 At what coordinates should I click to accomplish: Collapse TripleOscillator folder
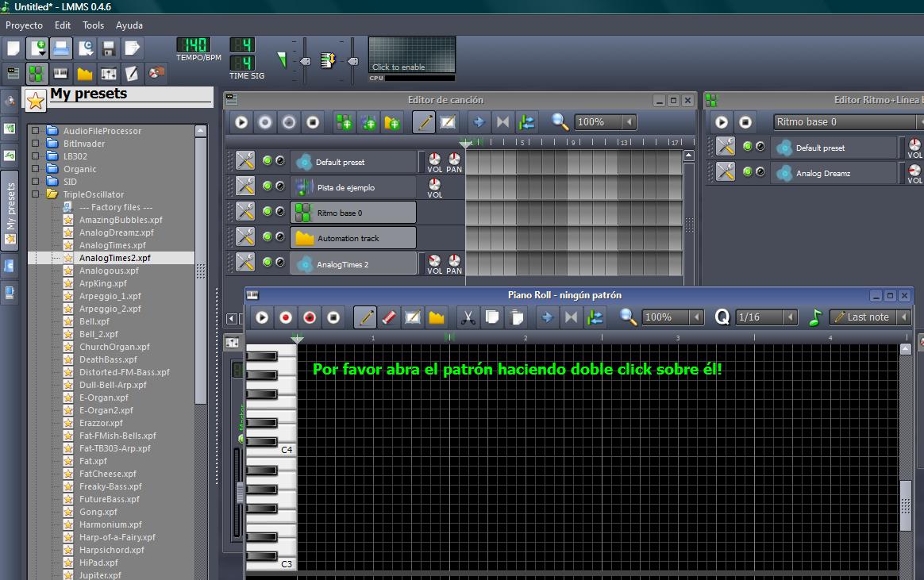pos(36,194)
